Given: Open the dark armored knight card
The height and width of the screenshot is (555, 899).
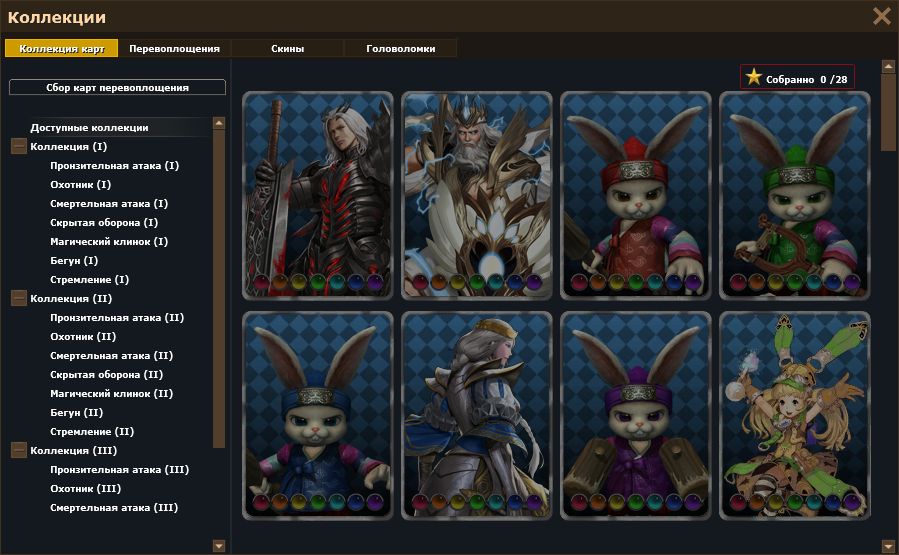Looking at the screenshot, I should pyautogui.click(x=318, y=196).
